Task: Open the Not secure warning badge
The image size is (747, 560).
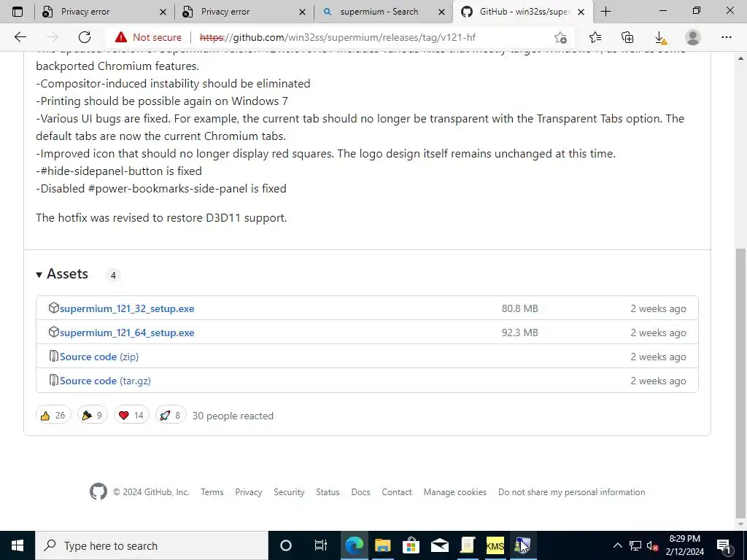Action: (148, 37)
